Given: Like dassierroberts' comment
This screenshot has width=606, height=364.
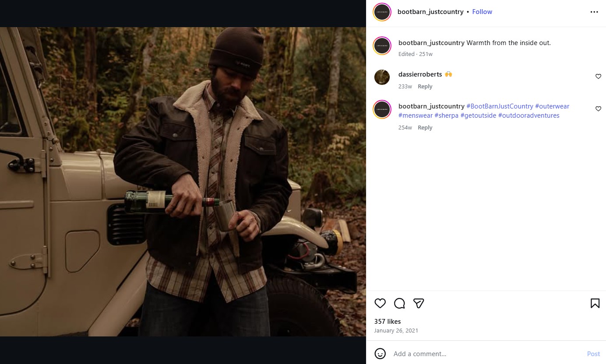Looking at the screenshot, I should (598, 77).
